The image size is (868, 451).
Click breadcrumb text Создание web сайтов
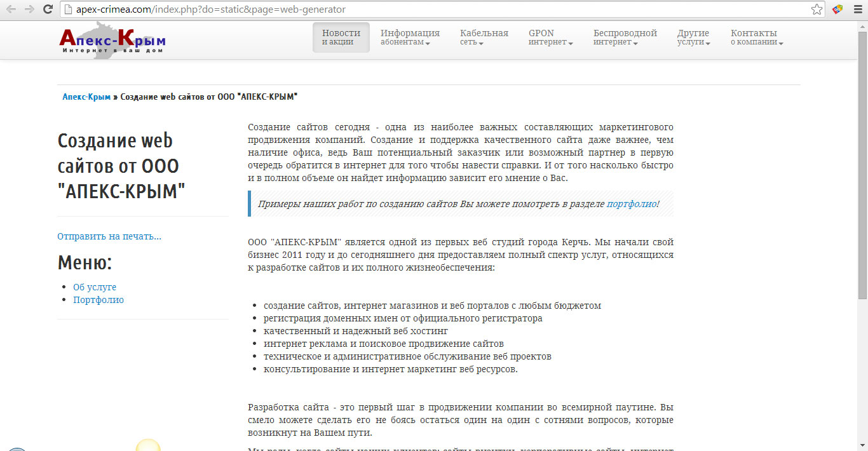[209, 97]
